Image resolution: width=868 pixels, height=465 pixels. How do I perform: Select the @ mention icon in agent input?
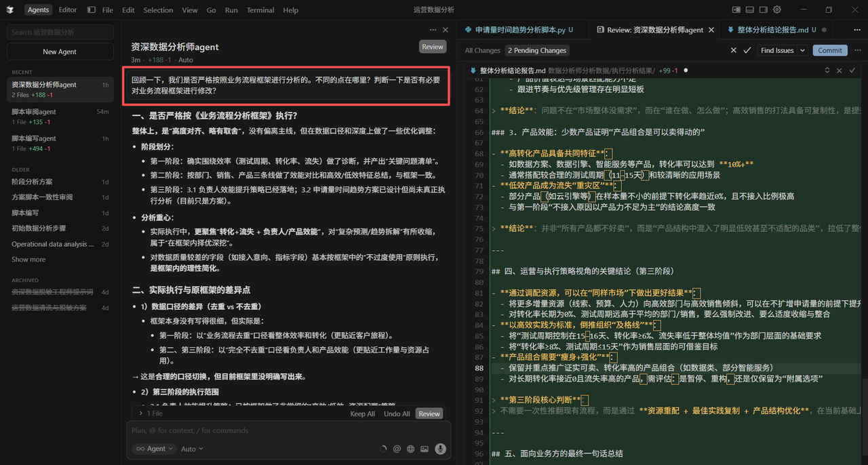click(x=397, y=448)
